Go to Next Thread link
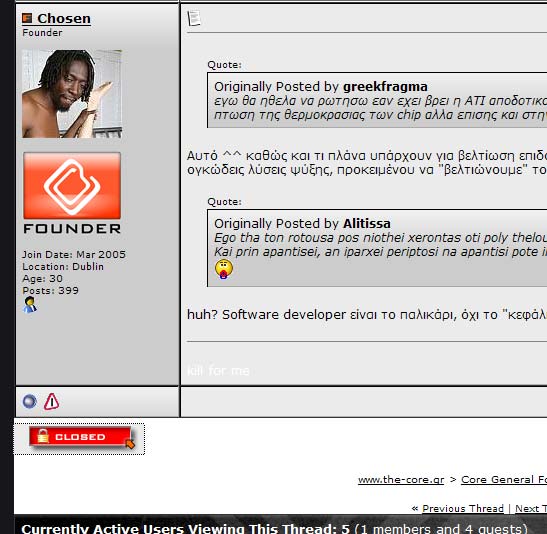This screenshot has width=547, height=534. point(531,509)
